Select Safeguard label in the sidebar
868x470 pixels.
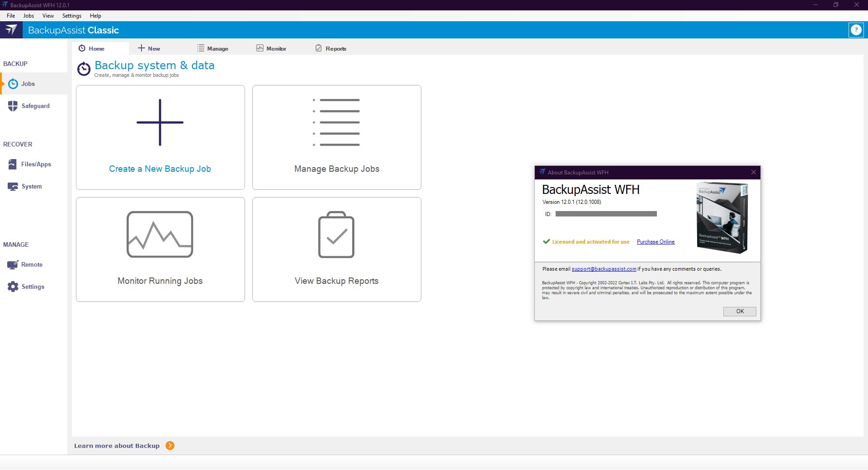click(x=36, y=106)
